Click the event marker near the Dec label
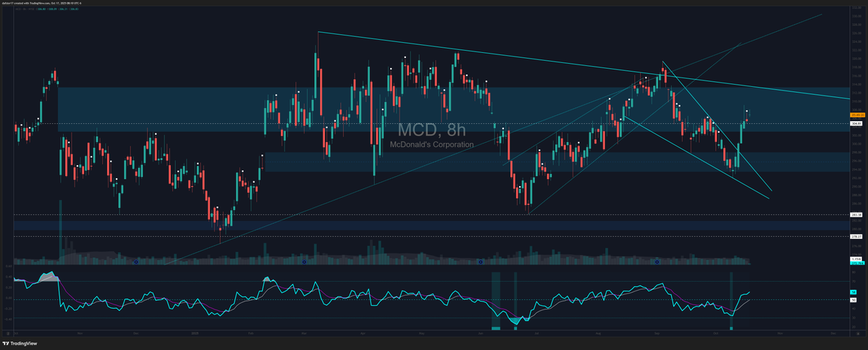Image resolution: width=868 pixels, height=350 pixels. (135, 262)
